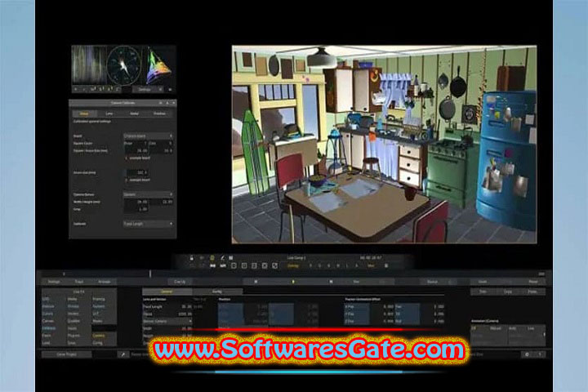Click the Close Project button
Image resolution: width=588 pixels, height=392 pixels.
pos(66,354)
